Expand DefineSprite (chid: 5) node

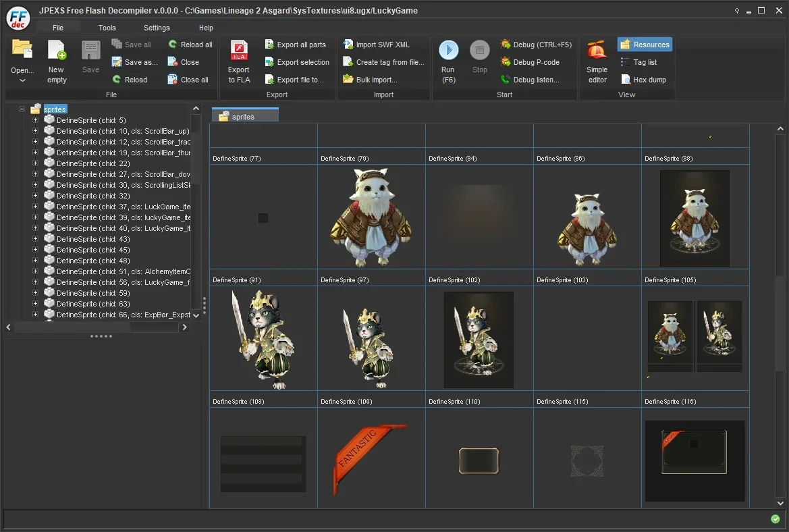click(35, 119)
